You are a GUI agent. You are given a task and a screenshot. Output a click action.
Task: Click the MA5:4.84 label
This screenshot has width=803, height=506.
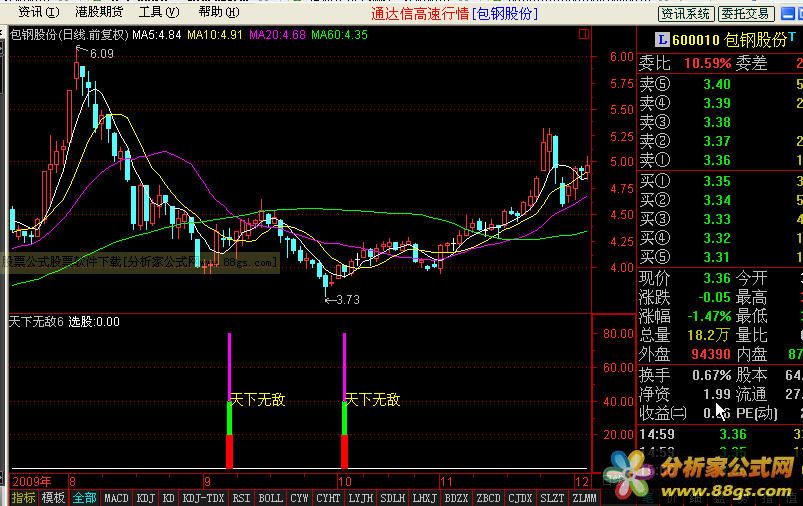[x=157, y=35]
